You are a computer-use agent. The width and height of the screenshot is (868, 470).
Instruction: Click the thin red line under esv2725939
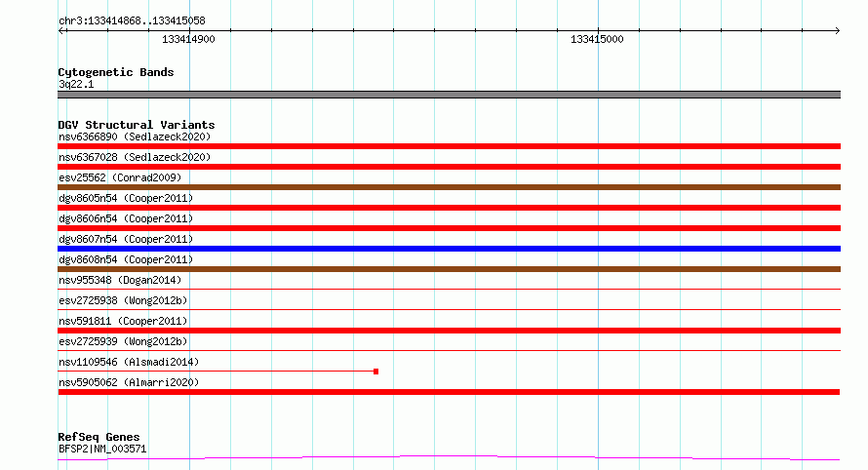(449, 350)
